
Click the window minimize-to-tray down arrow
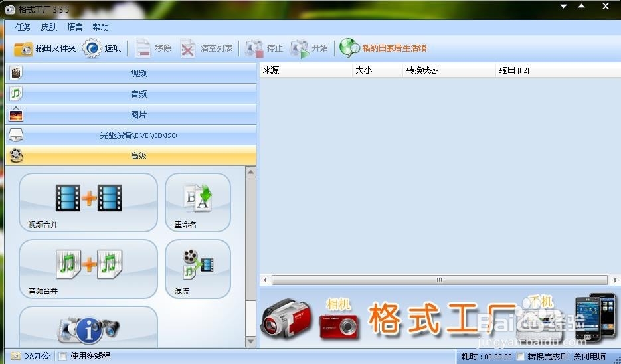(563, 6)
